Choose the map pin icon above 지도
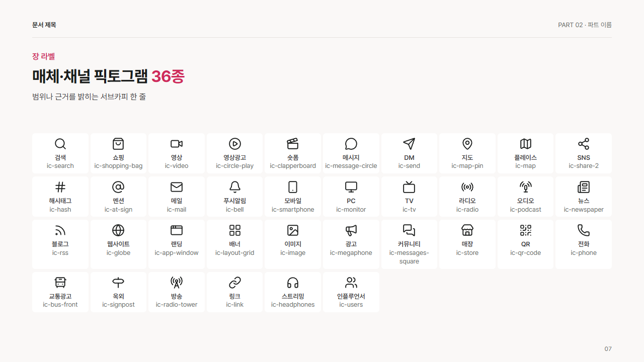 pos(467,144)
